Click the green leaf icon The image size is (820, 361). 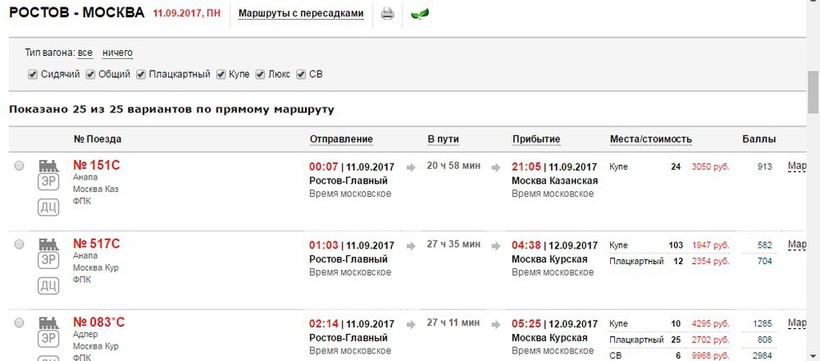[x=419, y=14]
